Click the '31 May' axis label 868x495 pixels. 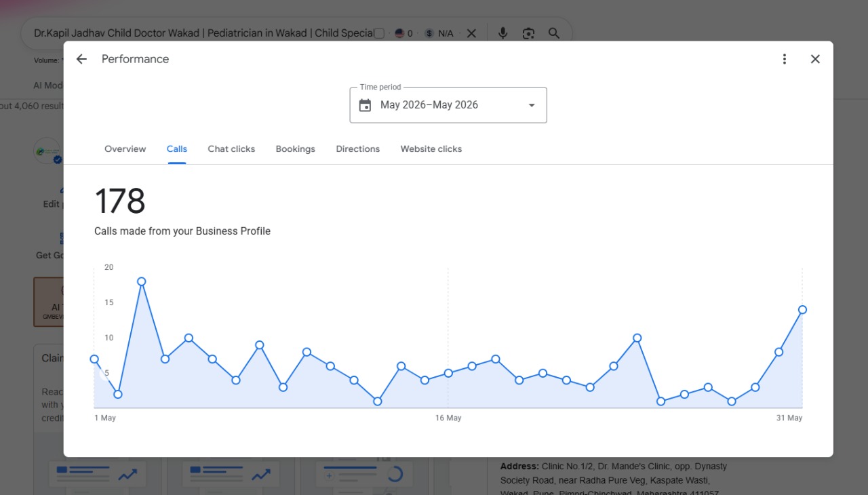tap(789, 418)
